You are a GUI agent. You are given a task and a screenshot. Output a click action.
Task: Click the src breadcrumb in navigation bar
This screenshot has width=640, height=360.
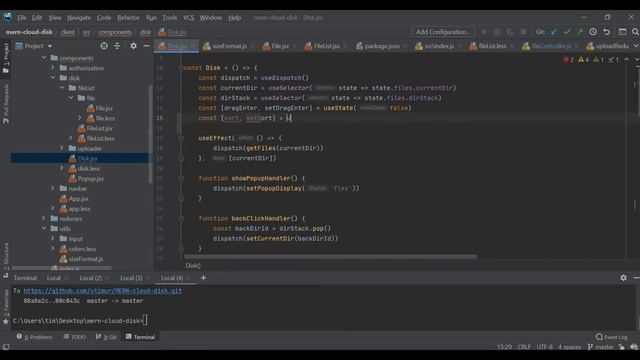(87, 32)
